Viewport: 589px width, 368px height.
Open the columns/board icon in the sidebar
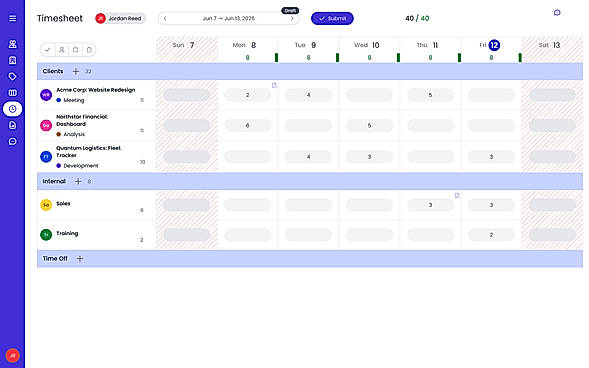coord(12,93)
